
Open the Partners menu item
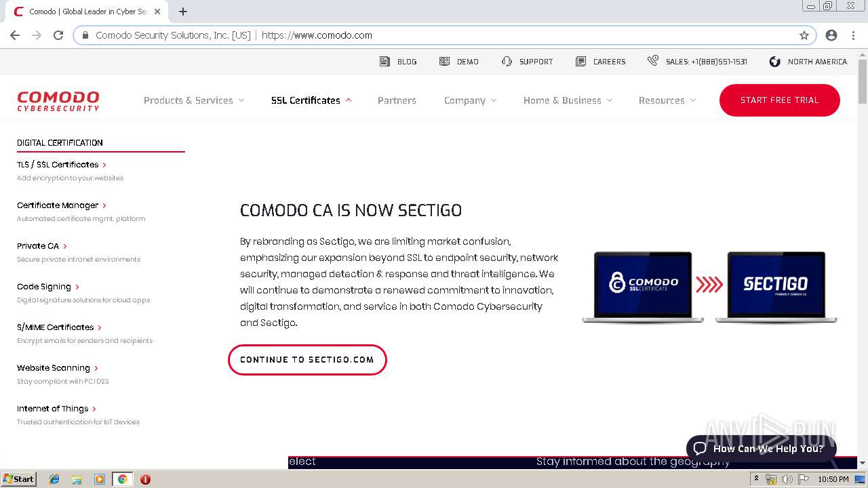click(x=397, y=100)
